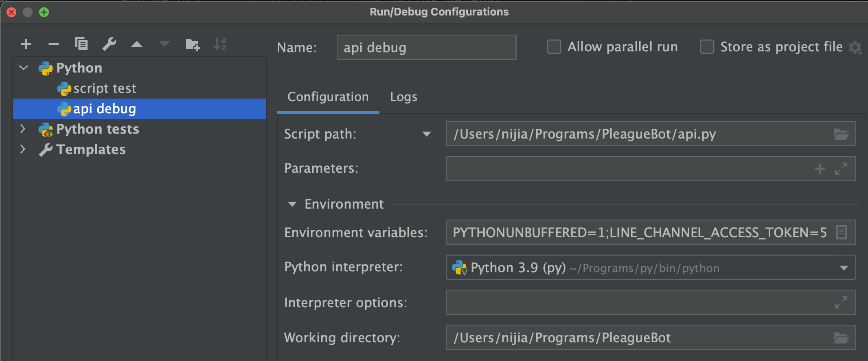The height and width of the screenshot is (361, 868).
Task: Click the Name input field
Action: point(426,47)
